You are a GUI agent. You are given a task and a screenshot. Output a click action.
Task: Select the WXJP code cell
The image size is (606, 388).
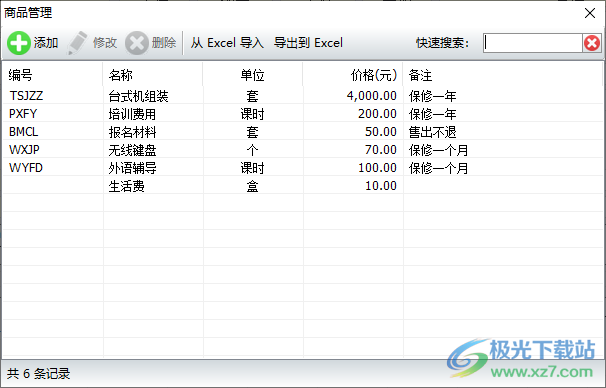point(24,150)
